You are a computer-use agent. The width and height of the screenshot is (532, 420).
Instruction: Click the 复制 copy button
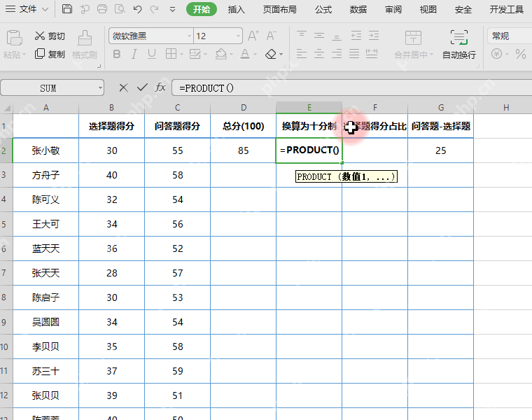pos(50,54)
